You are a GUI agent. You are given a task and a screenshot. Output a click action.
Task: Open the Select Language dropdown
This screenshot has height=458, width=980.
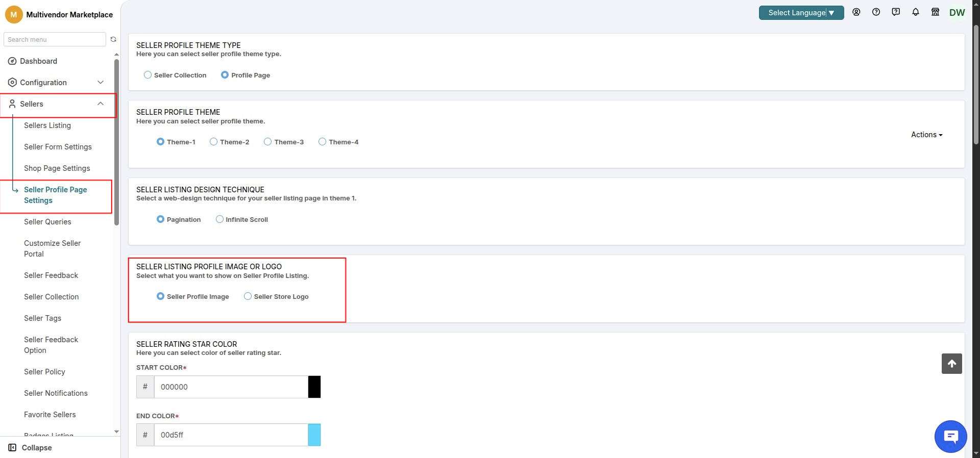tap(801, 13)
